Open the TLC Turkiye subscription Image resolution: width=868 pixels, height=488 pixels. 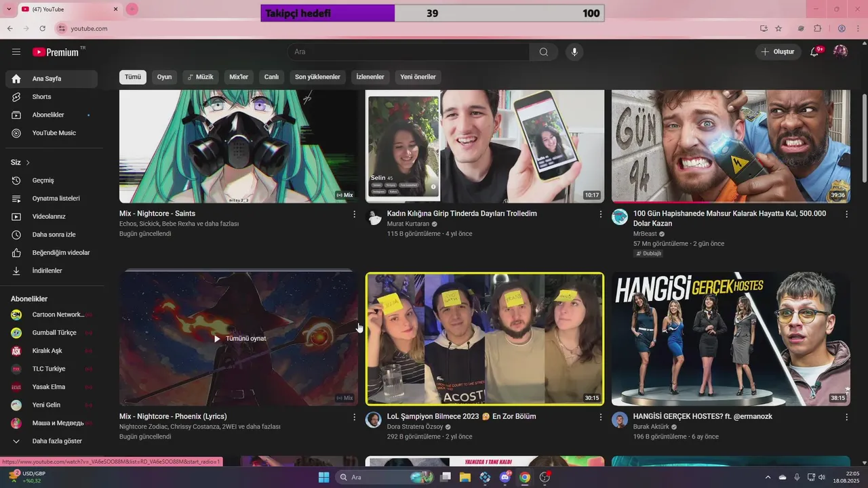[x=52, y=369]
